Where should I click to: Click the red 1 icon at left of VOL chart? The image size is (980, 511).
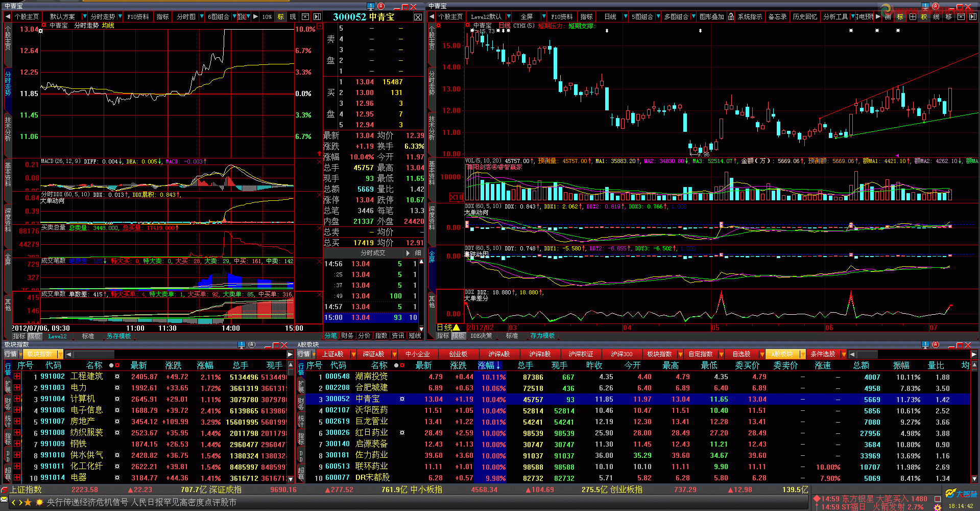[456, 197]
